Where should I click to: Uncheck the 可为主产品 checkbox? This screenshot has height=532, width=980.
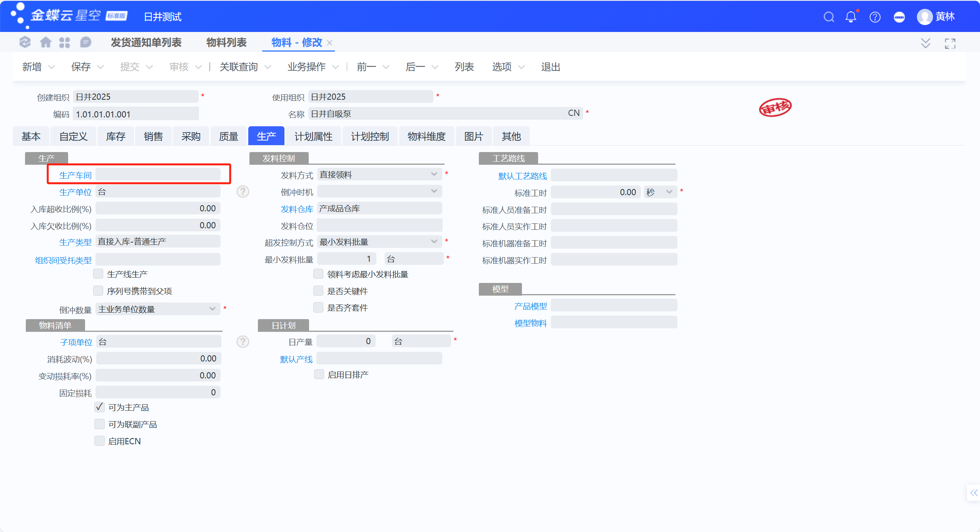pyautogui.click(x=99, y=407)
